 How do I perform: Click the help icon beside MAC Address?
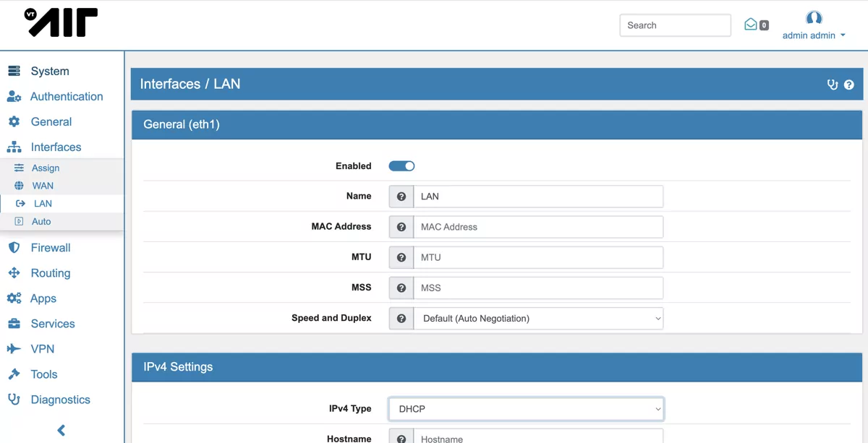(401, 226)
